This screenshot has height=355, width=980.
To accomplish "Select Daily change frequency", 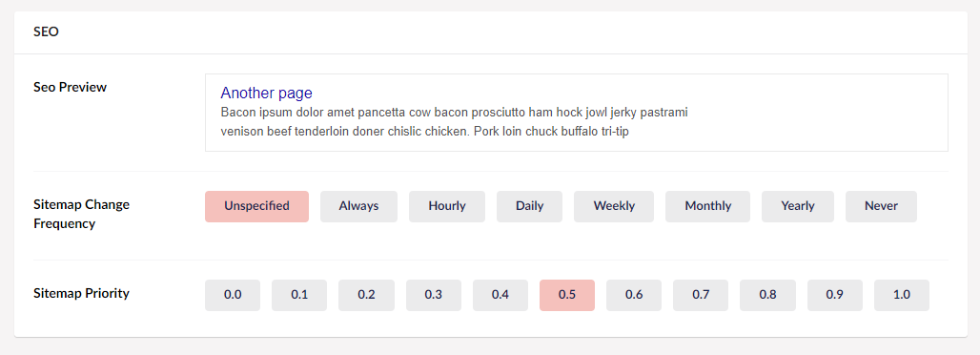I will (529, 207).
